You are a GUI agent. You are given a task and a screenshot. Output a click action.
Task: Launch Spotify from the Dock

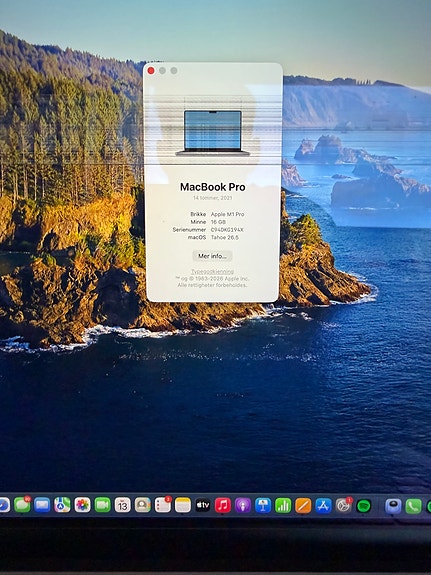coord(364,506)
